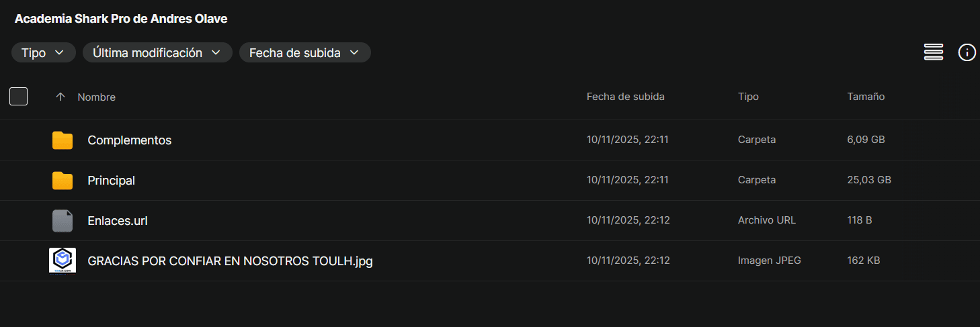The height and width of the screenshot is (327, 980).
Task: Open the GRACIAS POR CONFIAR image thumbnail
Action: [63, 261]
